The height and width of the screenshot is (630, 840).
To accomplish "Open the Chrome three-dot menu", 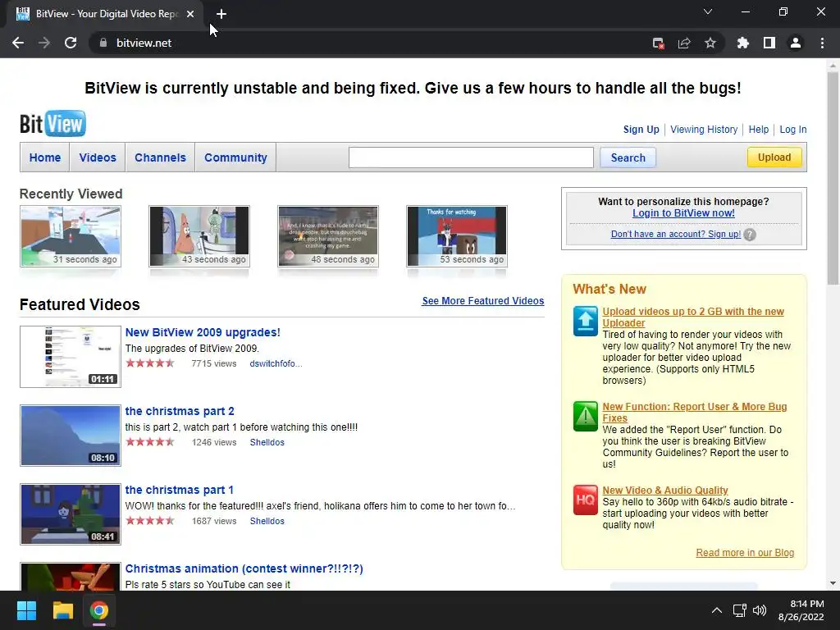I will 822,43.
